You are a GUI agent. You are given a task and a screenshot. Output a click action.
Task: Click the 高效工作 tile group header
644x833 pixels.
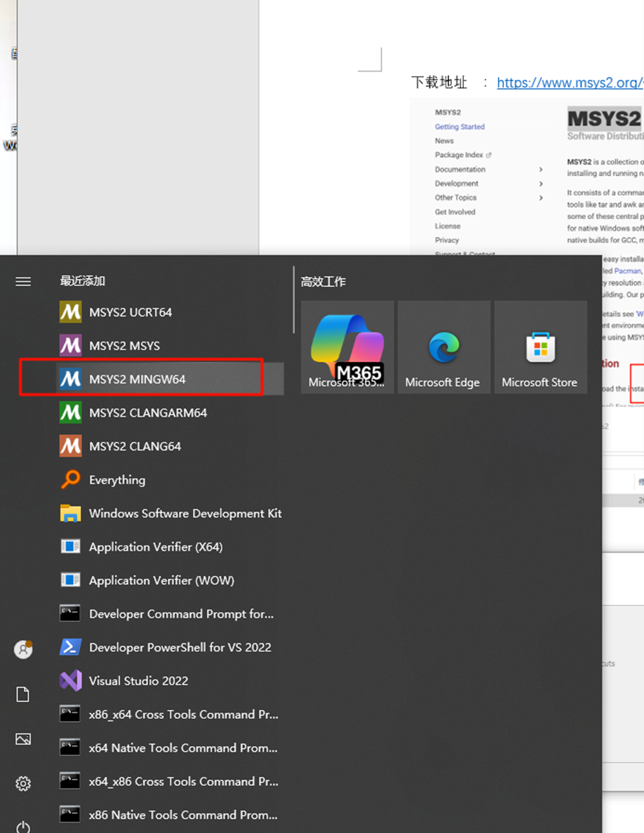[x=323, y=282]
